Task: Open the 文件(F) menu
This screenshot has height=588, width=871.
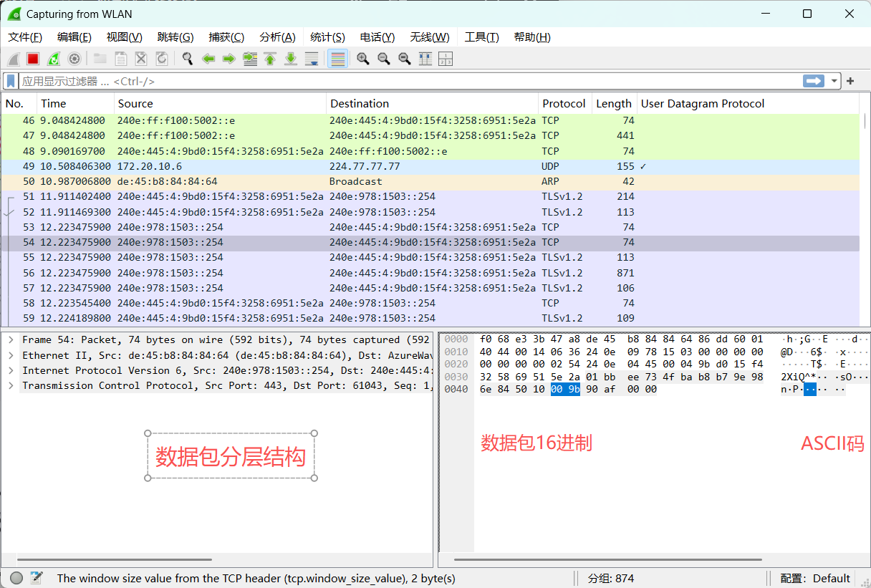Action: coord(25,37)
